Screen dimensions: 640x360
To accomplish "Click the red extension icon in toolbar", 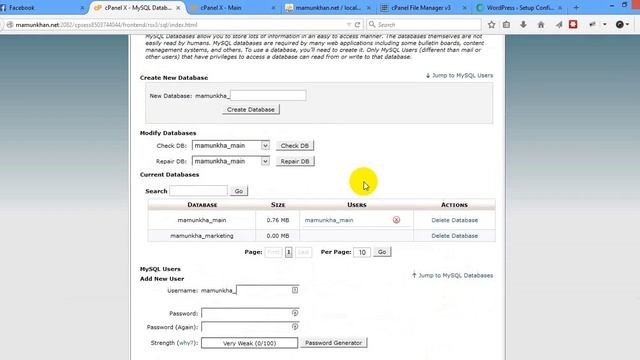I will [x=573, y=24].
